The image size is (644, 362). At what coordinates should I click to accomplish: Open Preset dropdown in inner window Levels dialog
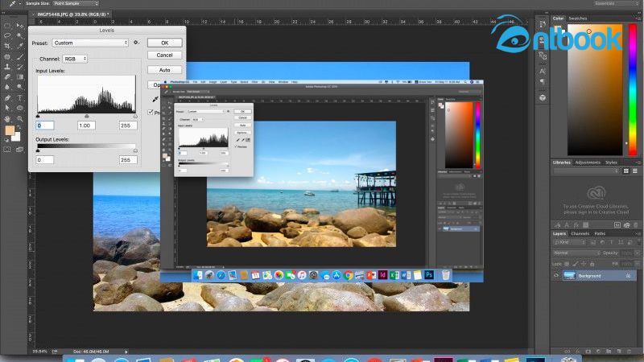coord(205,111)
